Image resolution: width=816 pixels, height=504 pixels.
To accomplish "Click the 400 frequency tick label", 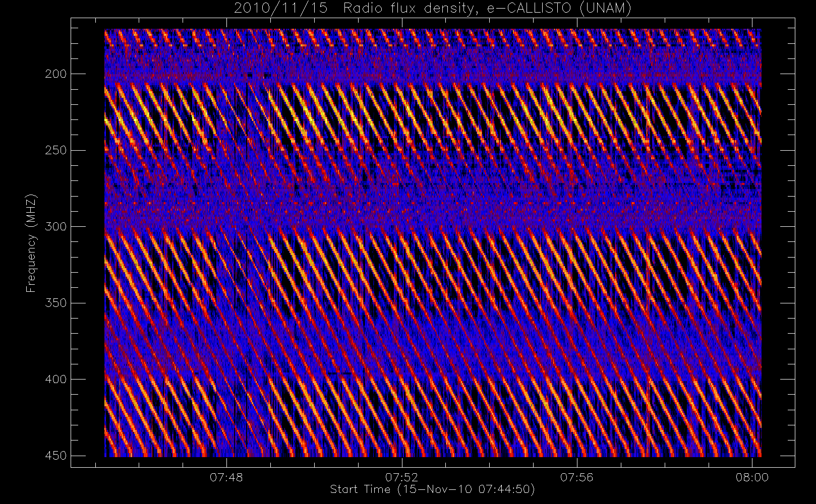I will click(x=56, y=380).
